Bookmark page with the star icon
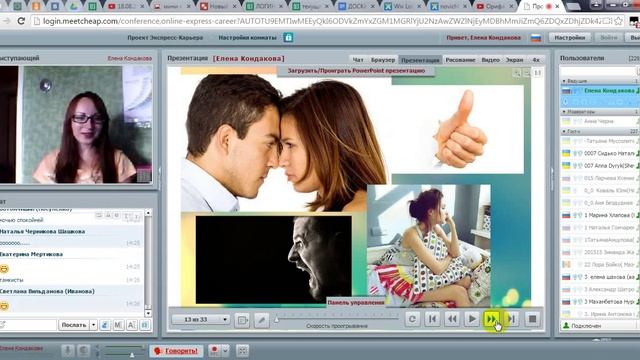The image size is (640, 360). (619, 21)
